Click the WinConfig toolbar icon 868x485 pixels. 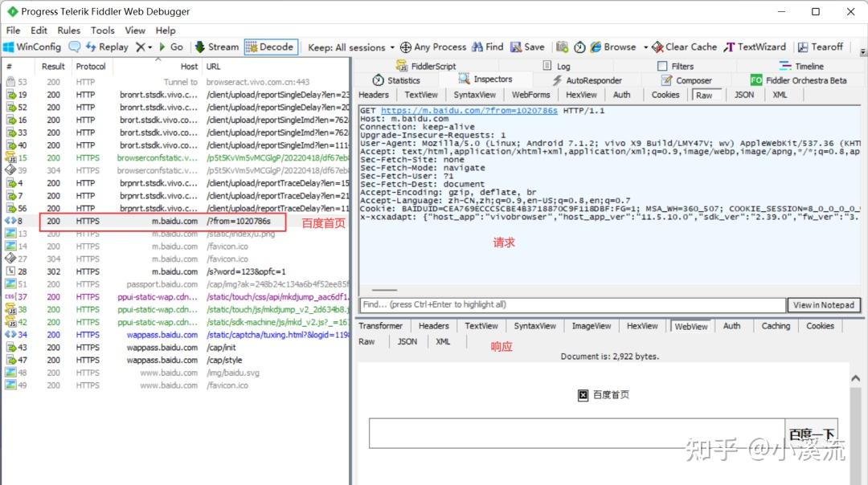[8, 47]
